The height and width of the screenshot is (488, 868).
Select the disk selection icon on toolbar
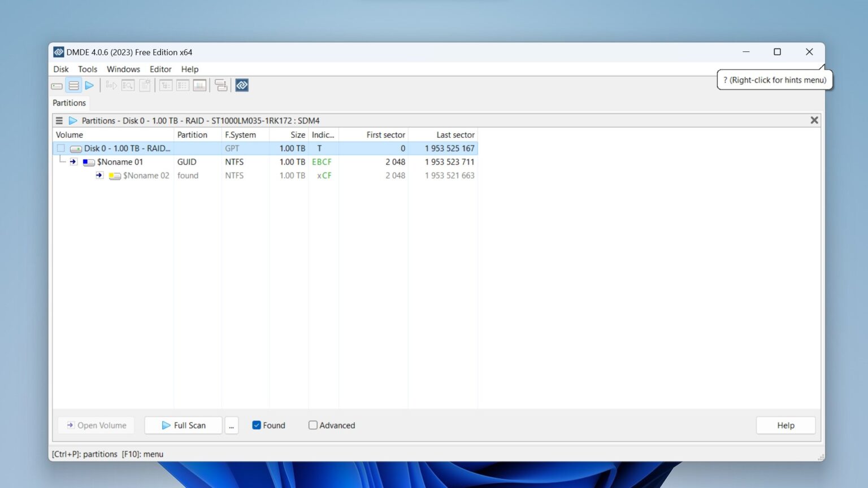tap(57, 85)
